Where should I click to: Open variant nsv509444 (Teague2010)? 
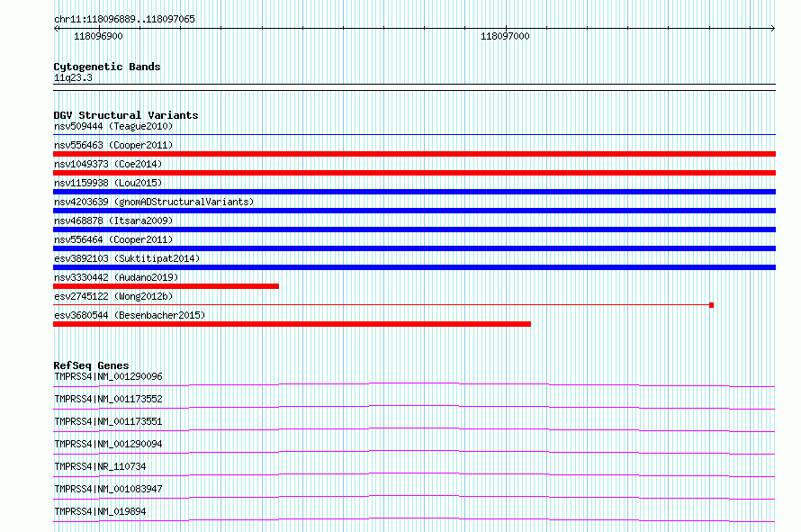click(x=113, y=126)
